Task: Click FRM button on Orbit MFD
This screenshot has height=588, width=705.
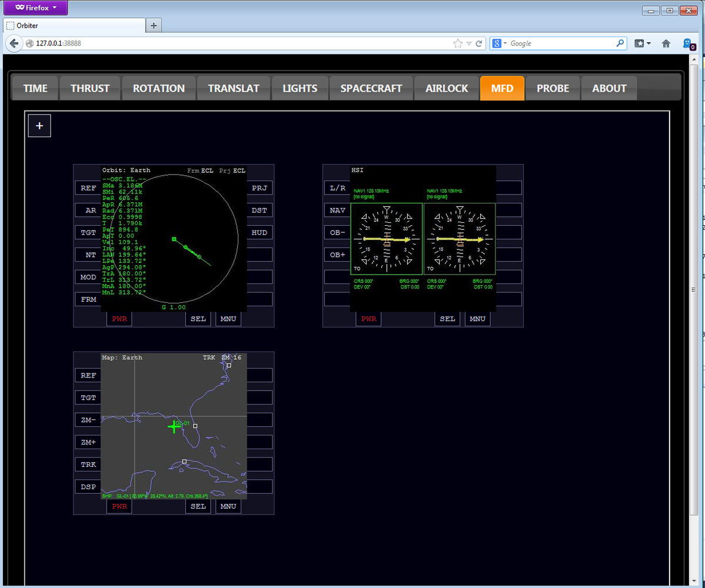Action: coord(88,299)
